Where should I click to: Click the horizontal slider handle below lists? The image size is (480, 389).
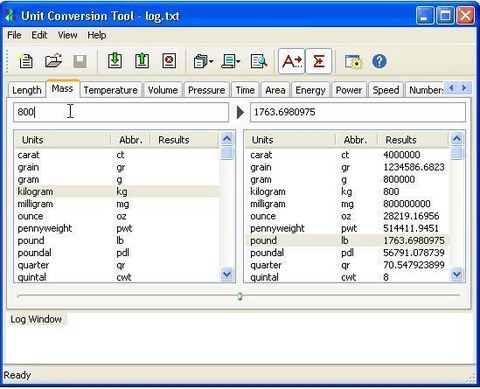click(240, 296)
